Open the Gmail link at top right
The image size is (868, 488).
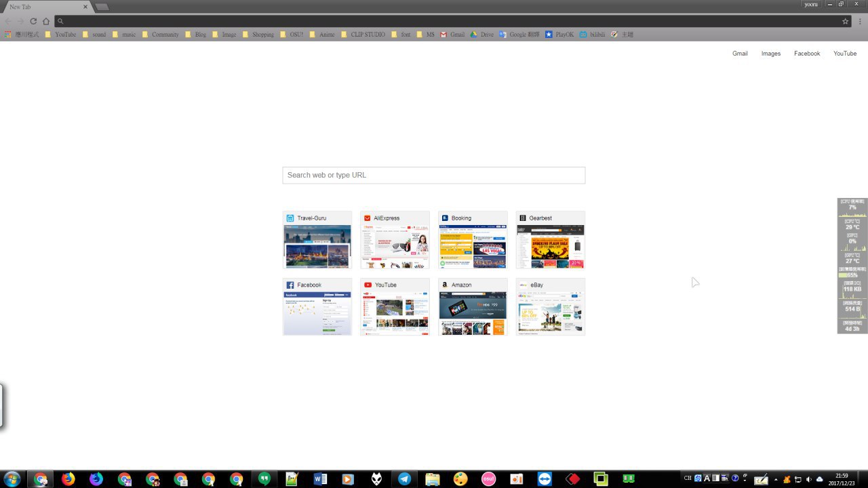740,54
